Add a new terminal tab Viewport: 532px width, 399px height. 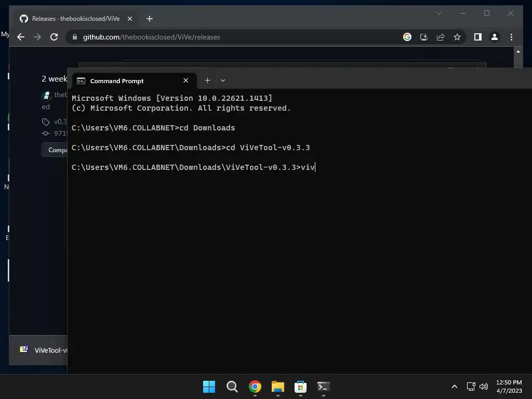pos(207,81)
